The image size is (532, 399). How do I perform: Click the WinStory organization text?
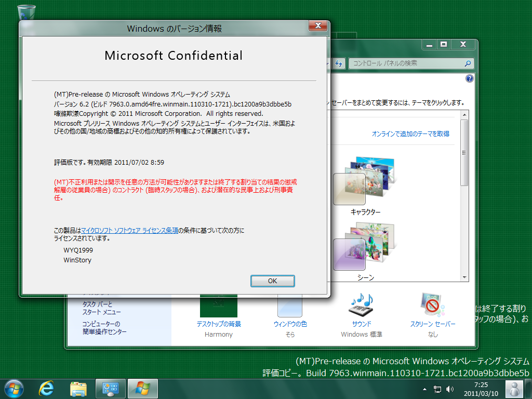click(77, 260)
